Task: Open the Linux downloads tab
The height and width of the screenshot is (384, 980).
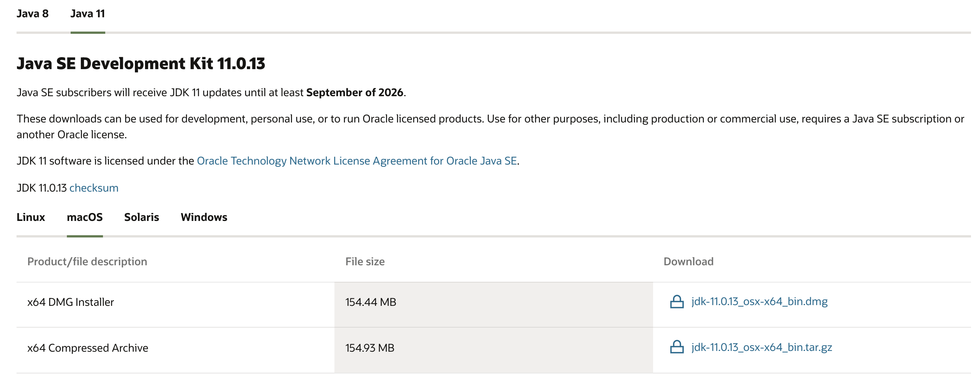Action: click(x=30, y=217)
